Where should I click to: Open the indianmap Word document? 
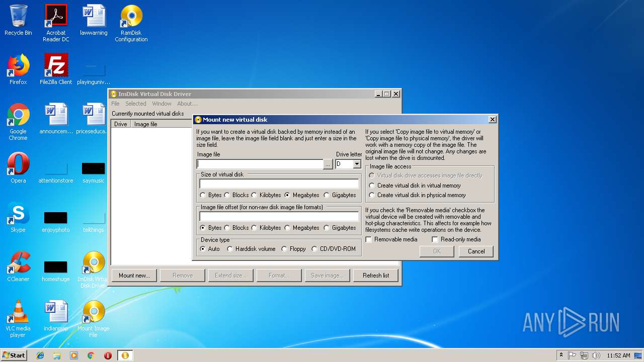[x=56, y=316]
